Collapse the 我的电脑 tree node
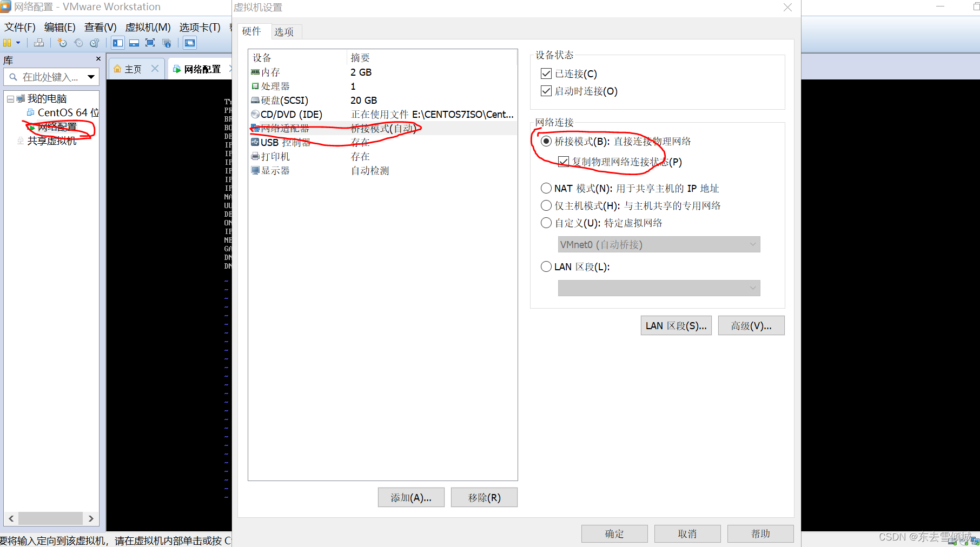Screen dimensions: 980x547 tap(10, 99)
